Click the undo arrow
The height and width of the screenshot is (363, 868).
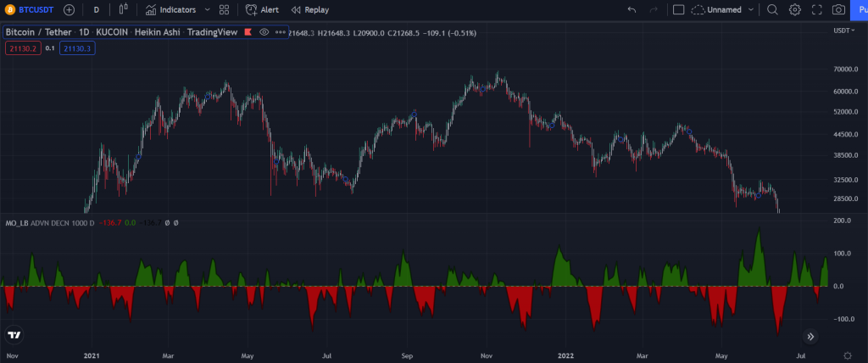click(x=632, y=9)
